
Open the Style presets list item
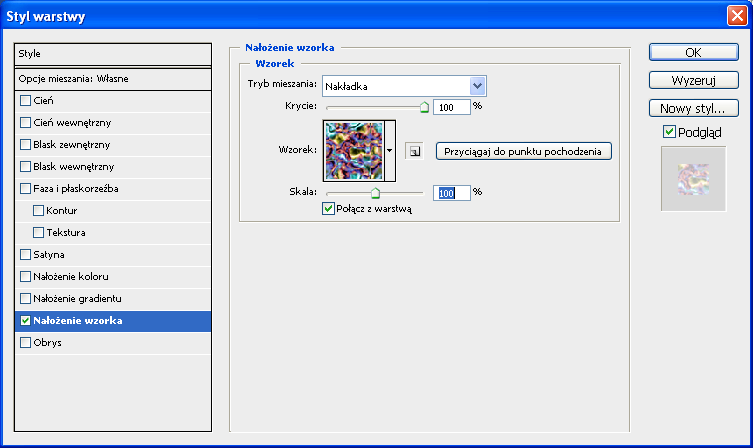pyautogui.click(x=113, y=53)
